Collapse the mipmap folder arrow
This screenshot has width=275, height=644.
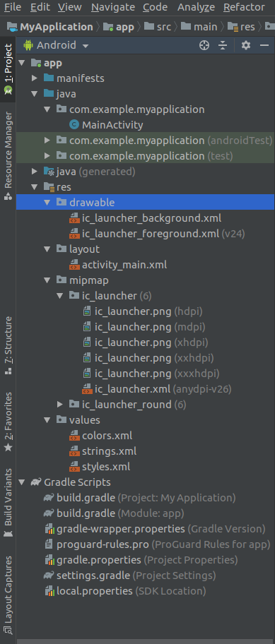point(47,280)
